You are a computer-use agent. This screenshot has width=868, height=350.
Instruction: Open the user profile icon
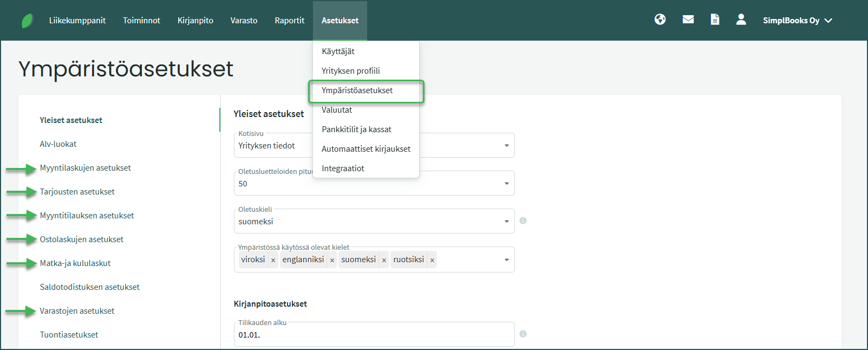pos(741,20)
